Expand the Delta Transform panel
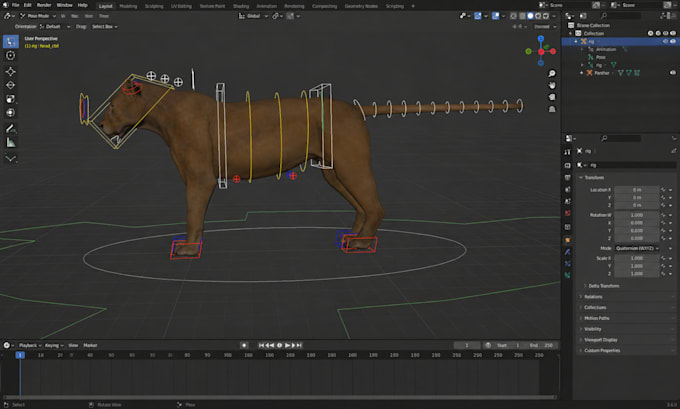Image resolution: width=680 pixels, height=409 pixels. [603, 286]
